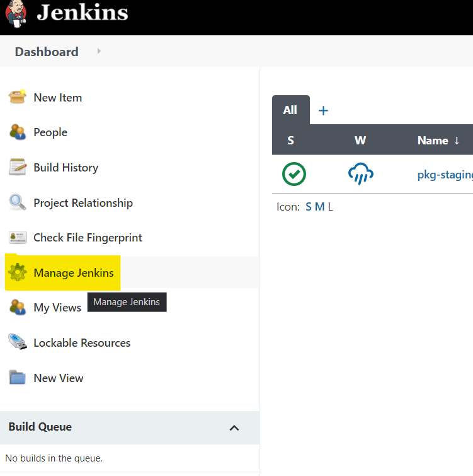The width and height of the screenshot is (473, 476).
Task: Click icon size L
Action: click(x=330, y=207)
